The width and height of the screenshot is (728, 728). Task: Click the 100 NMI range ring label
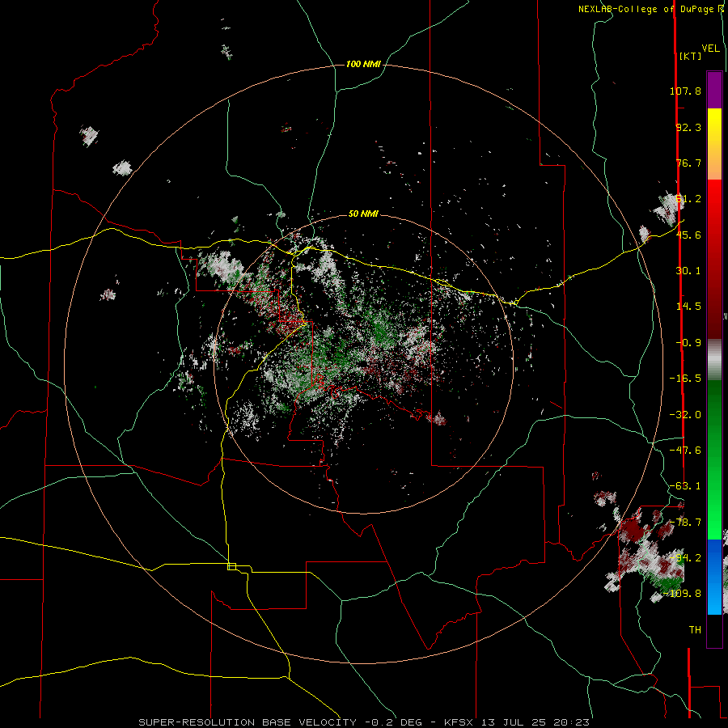363,64
